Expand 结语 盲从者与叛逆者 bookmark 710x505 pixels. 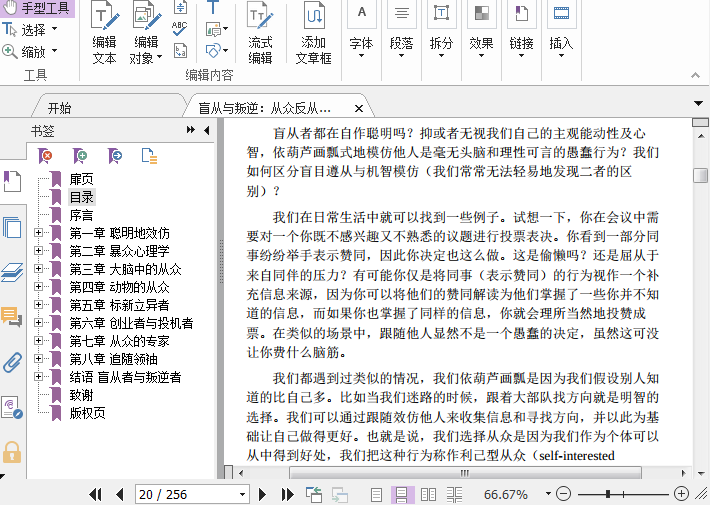click(x=38, y=376)
